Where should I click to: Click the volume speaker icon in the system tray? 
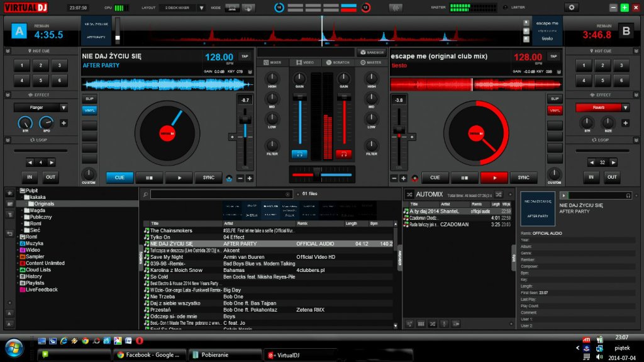pyautogui.click(x=599, y=357)
